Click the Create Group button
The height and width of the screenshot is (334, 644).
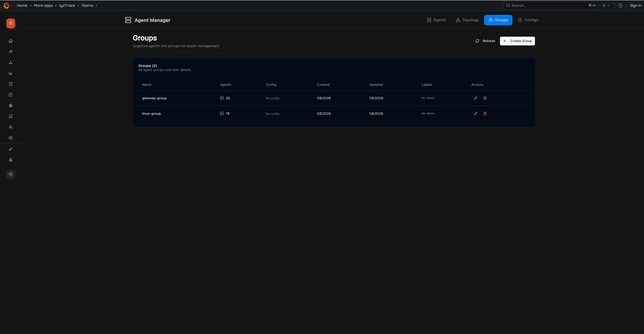[x=517, y=41]
